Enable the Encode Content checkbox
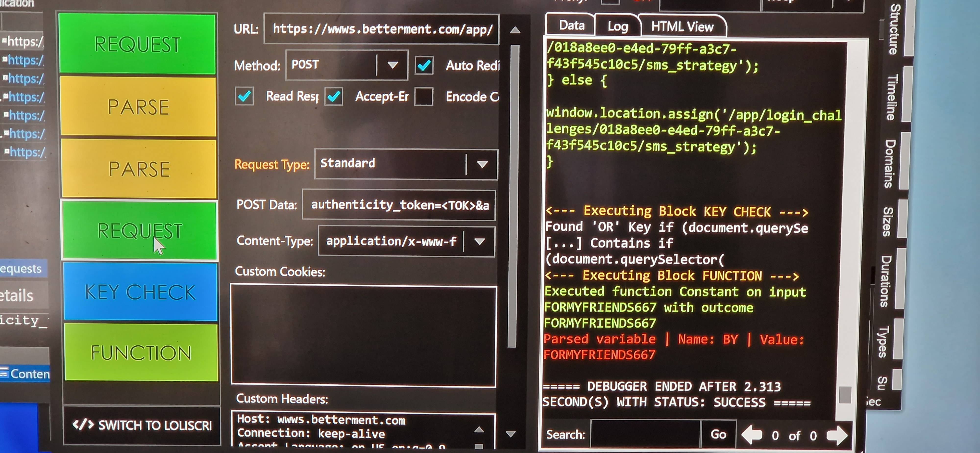Viewport: 980px width, 453px height. 424,97
